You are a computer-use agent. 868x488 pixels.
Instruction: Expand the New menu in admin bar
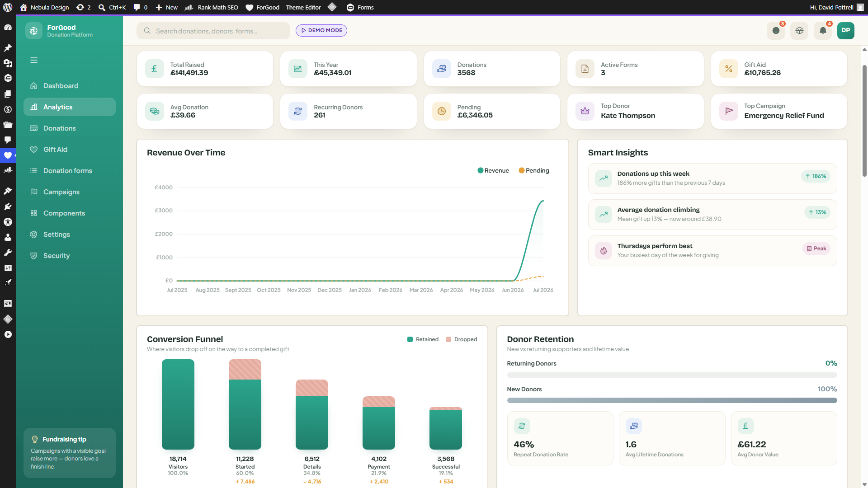point(167,7)
